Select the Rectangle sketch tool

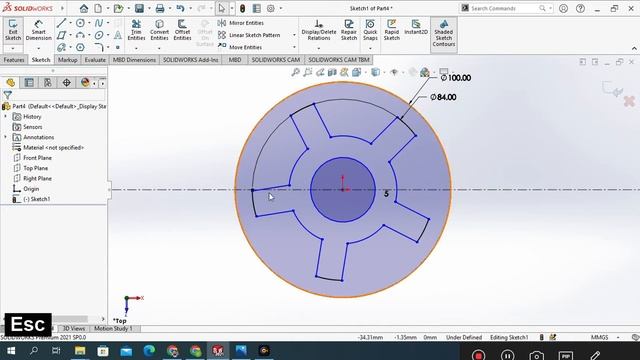[x=61, y=35]
